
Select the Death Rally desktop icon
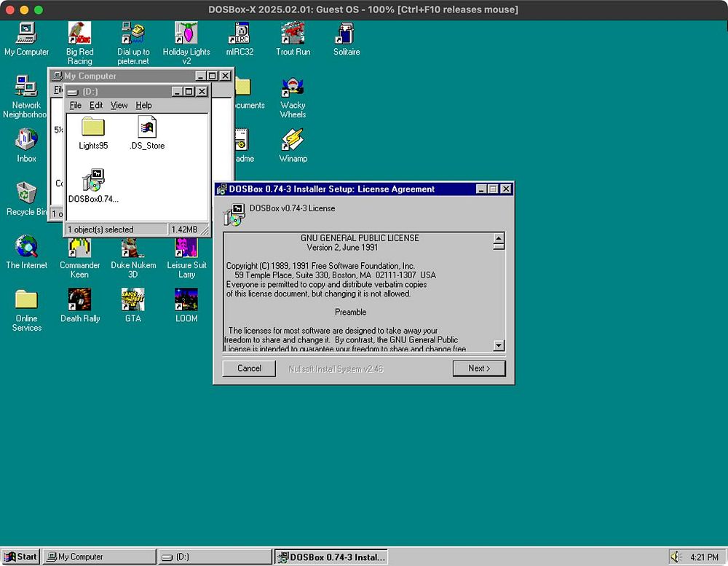coord(79,299)
